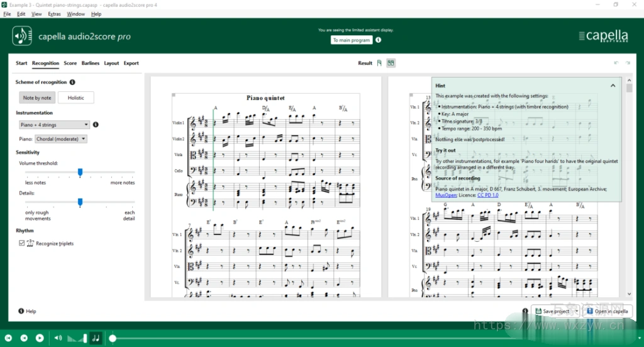Open info about Scheme of recognition
644x347 pixels.
coord(72,82)
